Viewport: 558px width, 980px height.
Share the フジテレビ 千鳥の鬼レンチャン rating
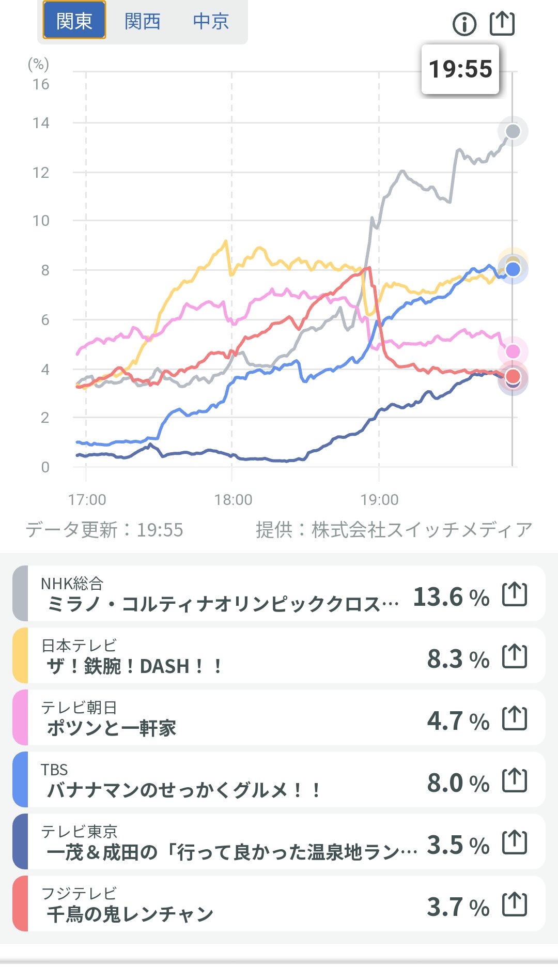(515, 905)
